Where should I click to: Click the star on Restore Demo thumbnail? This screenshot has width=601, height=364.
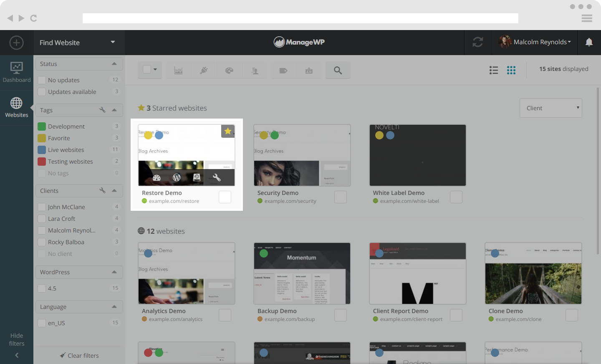click(x=228, y=131)
